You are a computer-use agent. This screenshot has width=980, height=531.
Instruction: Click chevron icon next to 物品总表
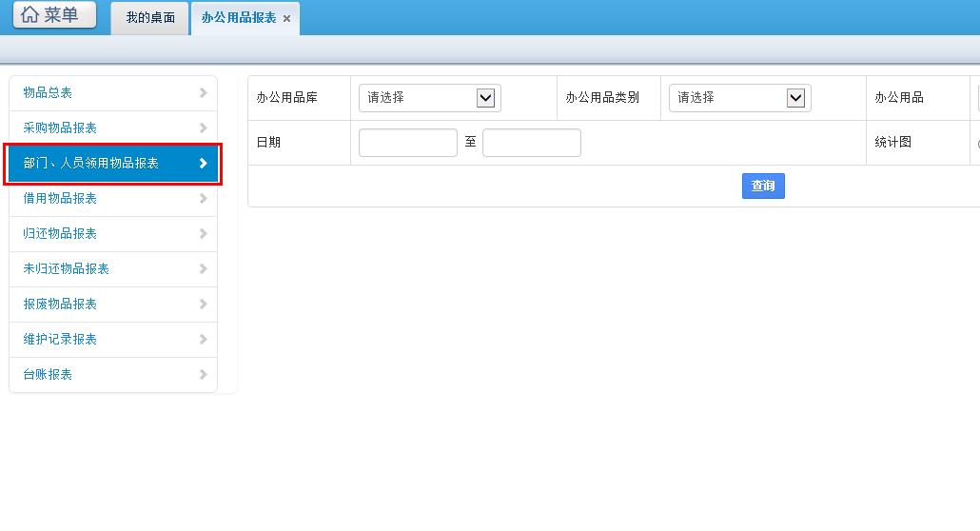203,93
